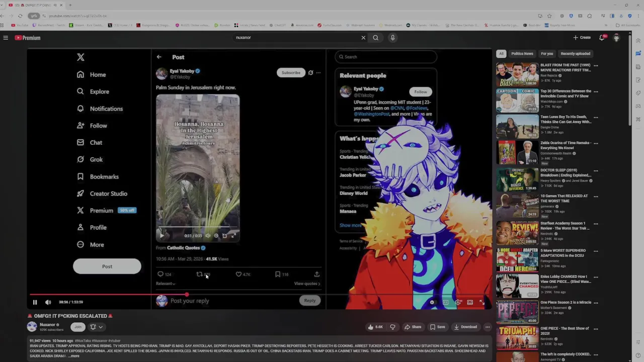Mute the video volume
The image size is (644, 362).
pos(48,302)
